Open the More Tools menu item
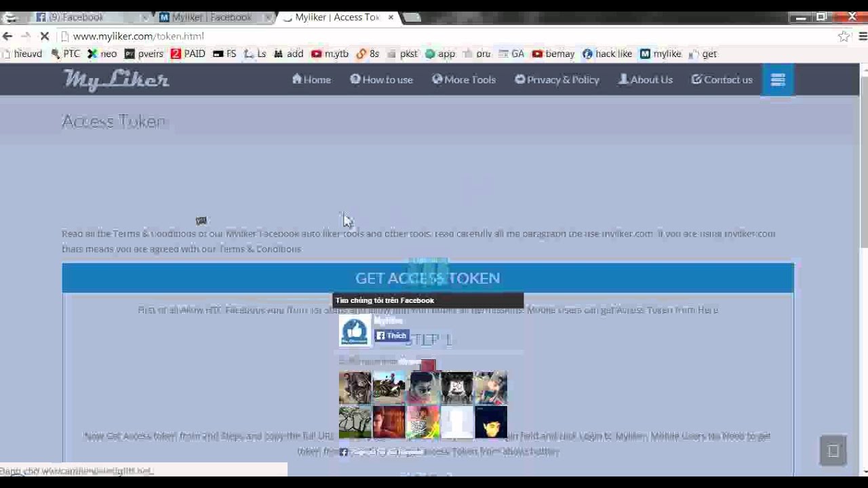The height and width of the screenshot is (488, 868). (x=464, y=79)
